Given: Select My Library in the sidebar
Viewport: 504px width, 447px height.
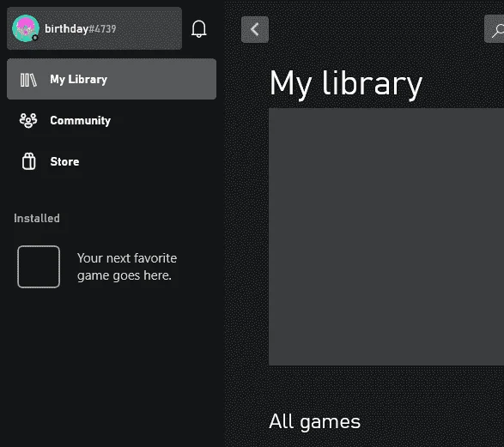Looking at the screenshot, I should pos(112,79).
